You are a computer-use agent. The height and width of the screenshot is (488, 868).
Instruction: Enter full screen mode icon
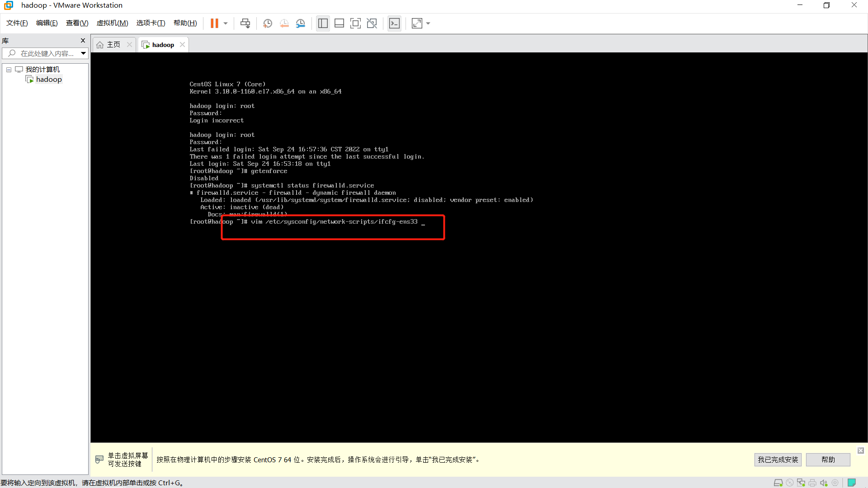point(355,23)
